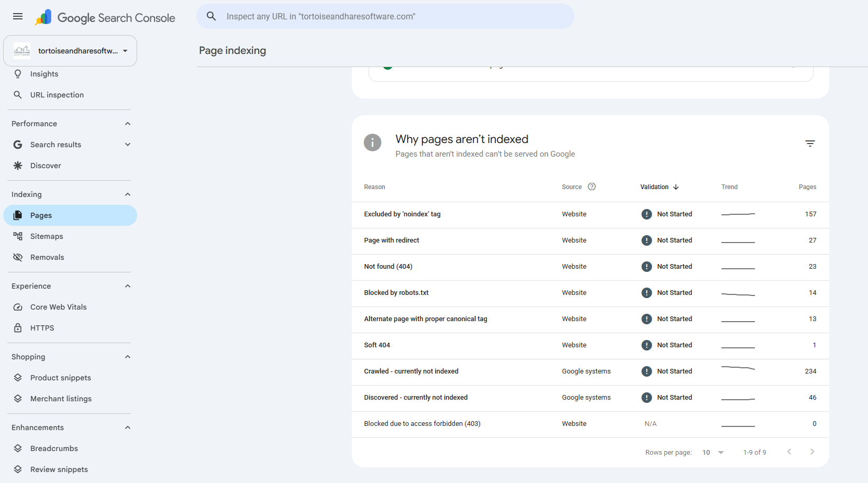Click the Review snippets layers icon
Screen dimensions: 868x483
point(18,469)
